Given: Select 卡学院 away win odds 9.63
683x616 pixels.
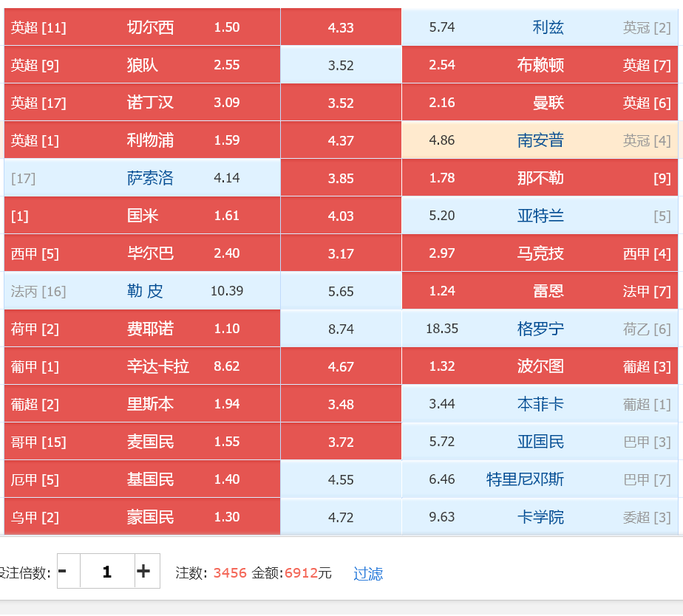Looking at the screenshot, I should [x=540, y=517].
